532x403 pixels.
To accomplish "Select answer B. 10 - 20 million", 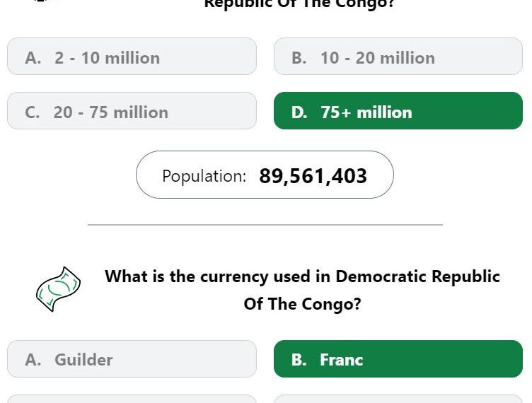I will (x=398, y=57).
